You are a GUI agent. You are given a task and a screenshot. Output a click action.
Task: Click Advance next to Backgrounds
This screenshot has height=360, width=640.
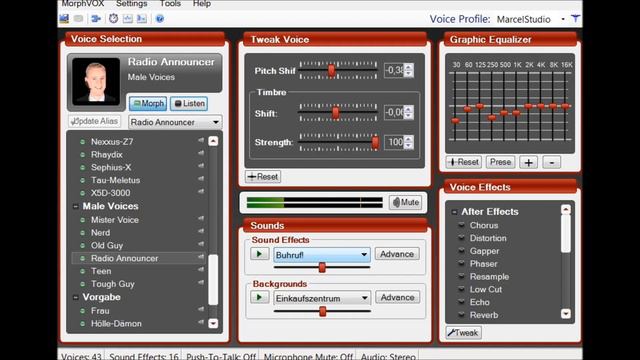click(397, 297)
